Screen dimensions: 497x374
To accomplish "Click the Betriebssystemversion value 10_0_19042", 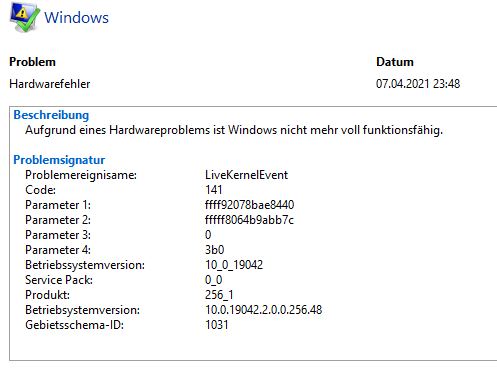I will (x=234, y=265).
